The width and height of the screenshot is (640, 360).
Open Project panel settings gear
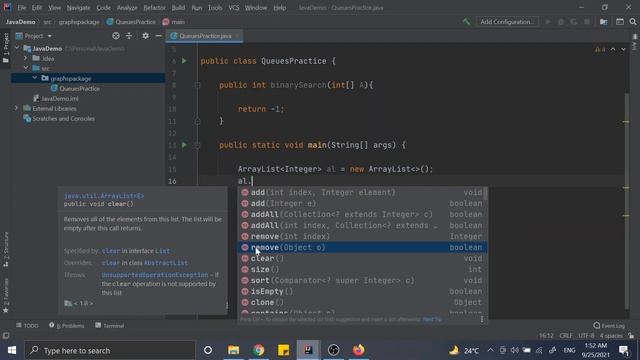point(145,36)
